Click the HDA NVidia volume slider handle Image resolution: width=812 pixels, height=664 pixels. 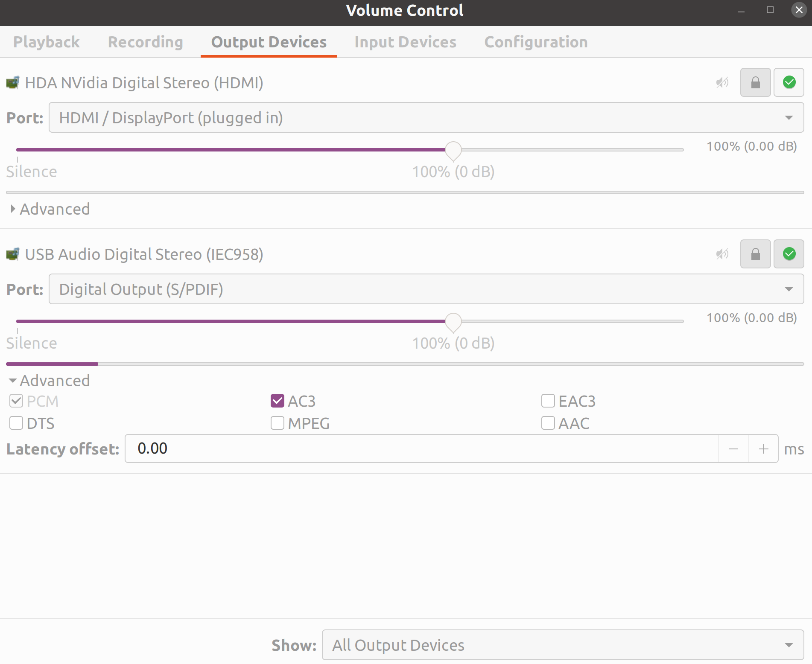pyautogui.click(x=453, y=150)
